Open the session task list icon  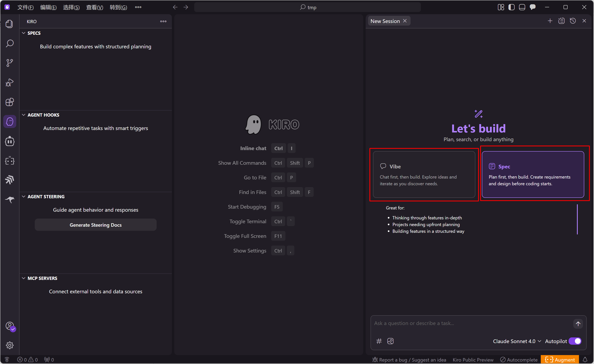point(561,21)
